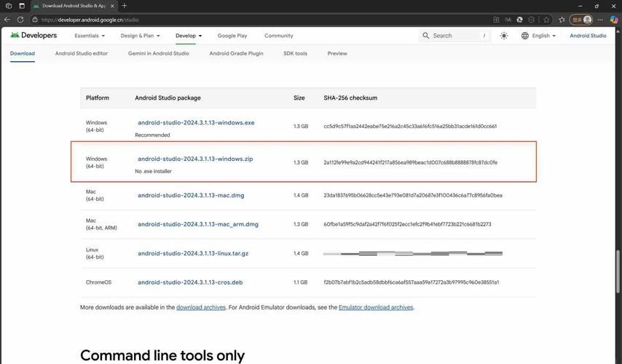Open the browser workspaces icon
Image resolution: width=622 pixels, height=364 pixels.
tap(9, 6)
